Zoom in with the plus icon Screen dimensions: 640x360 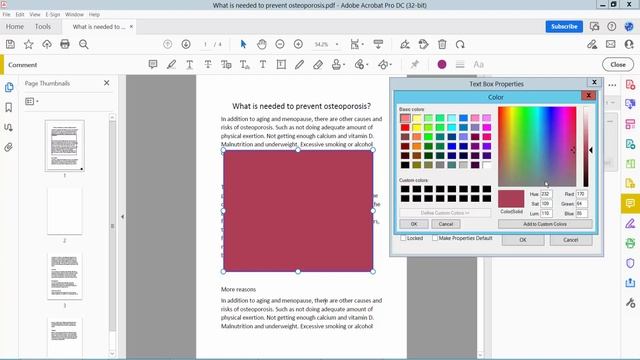click(x=298, y=44)
